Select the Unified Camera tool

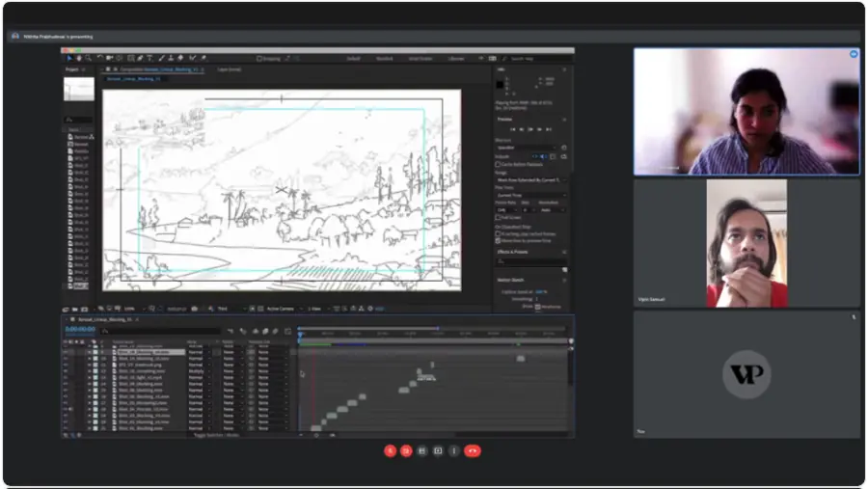pos(110,58)
